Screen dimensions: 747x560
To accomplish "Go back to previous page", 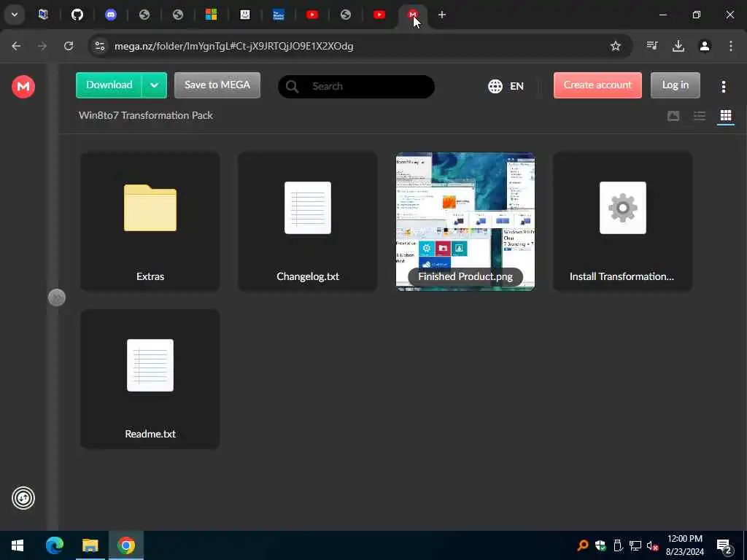I will click(x=16, y=46).
